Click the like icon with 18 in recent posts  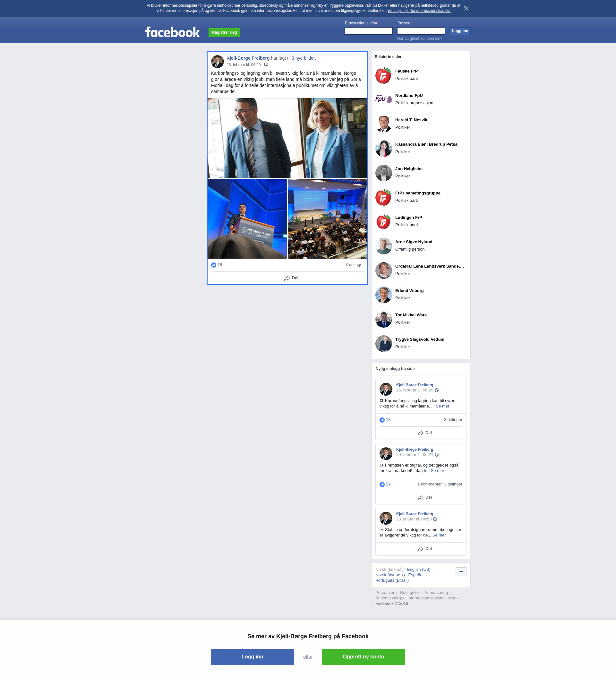click(x=382, y=420)
